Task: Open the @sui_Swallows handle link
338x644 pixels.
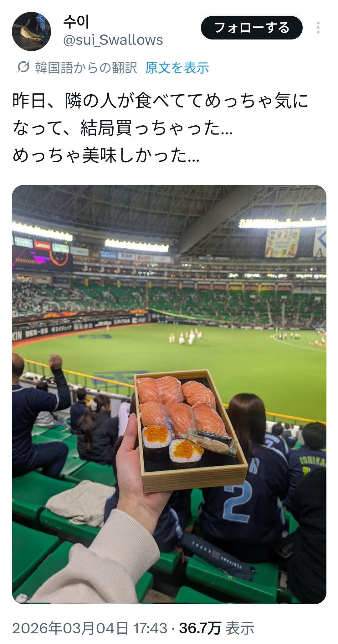Action: tap(113, 40)
